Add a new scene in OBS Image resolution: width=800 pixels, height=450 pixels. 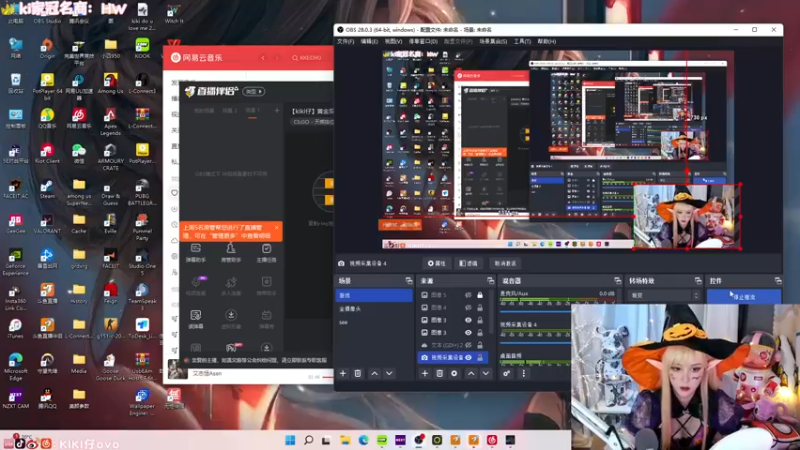343,373
